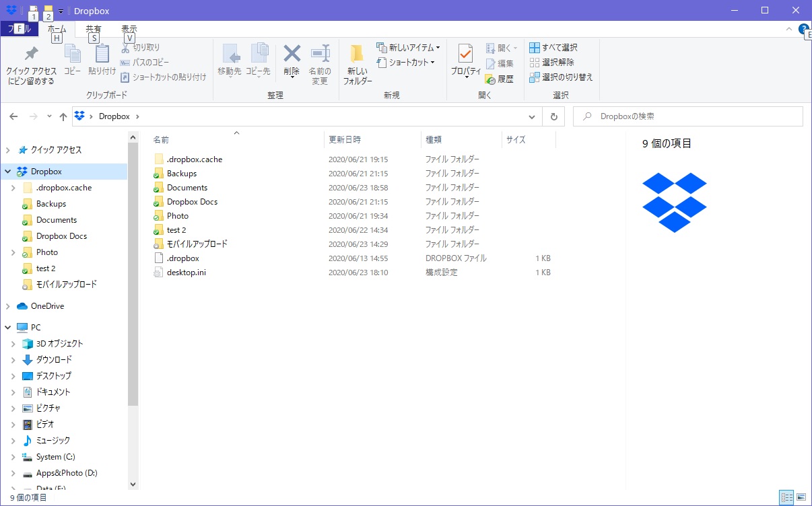This screenshot has height=506, width=812.
Task: Click the コピー ribbon icon
Action: [72, 54]
